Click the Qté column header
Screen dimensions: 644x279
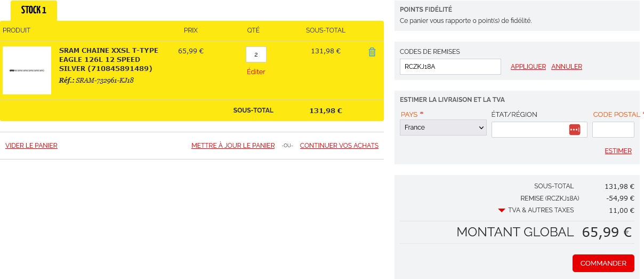point(253,30)
